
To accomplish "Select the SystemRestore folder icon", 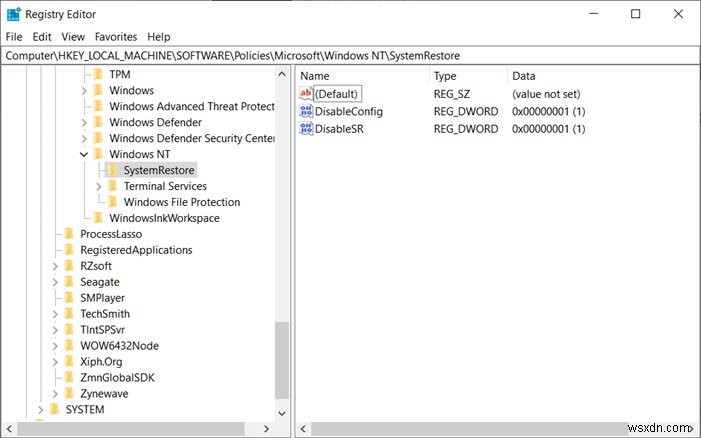I will pos(113,170).
